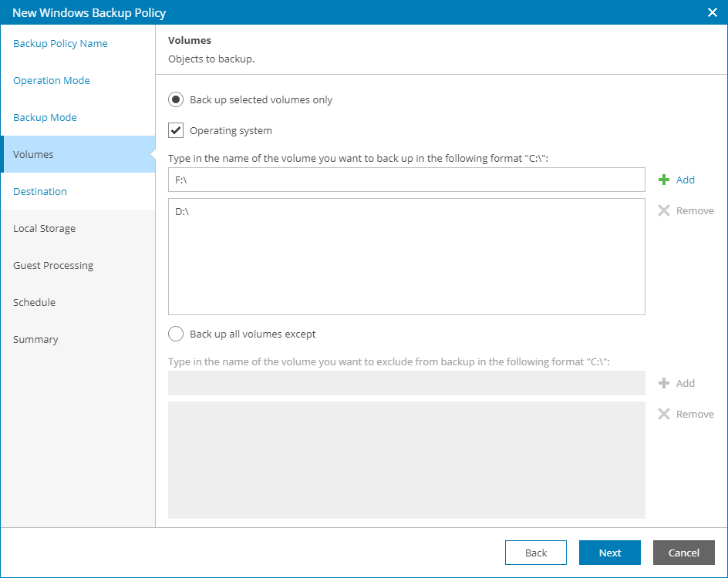
Task: Close the New Windows Backup Policy dialog
Action: pos(713,12)
